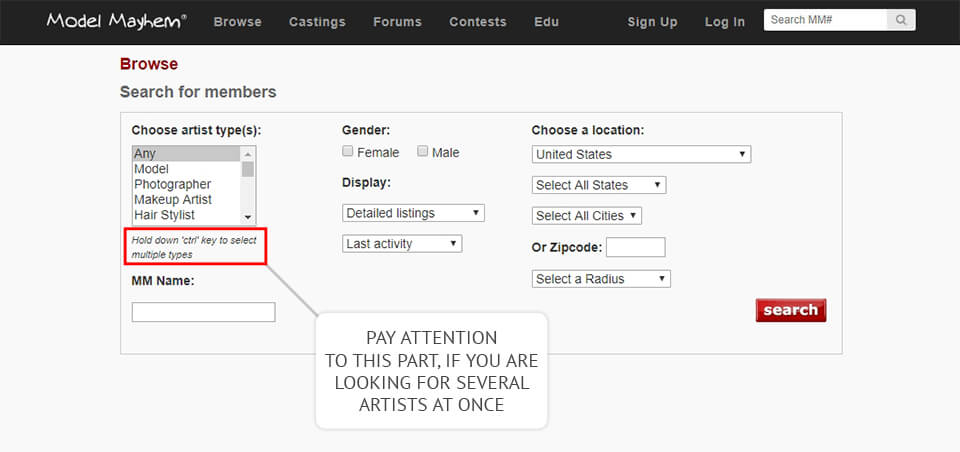This screenshot has height=452, width=960.
Task: Tick the Female gender checkbox
Action: (348, 152)
